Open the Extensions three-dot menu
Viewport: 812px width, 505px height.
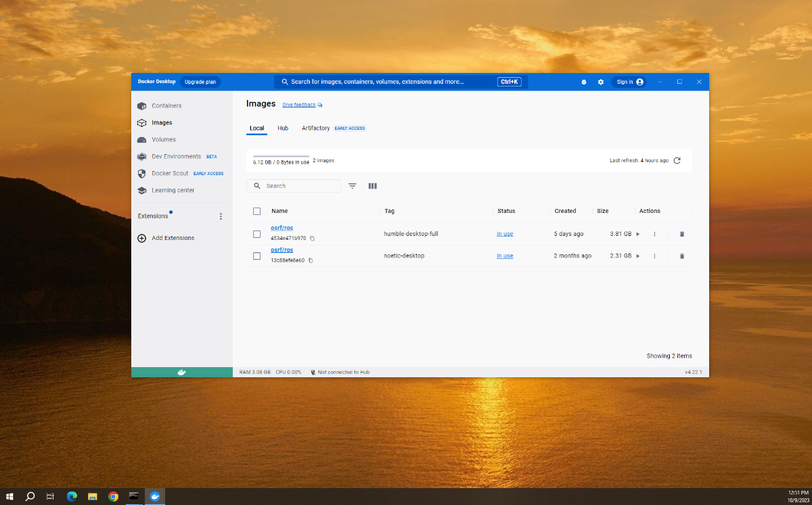[x=221, y=216]
